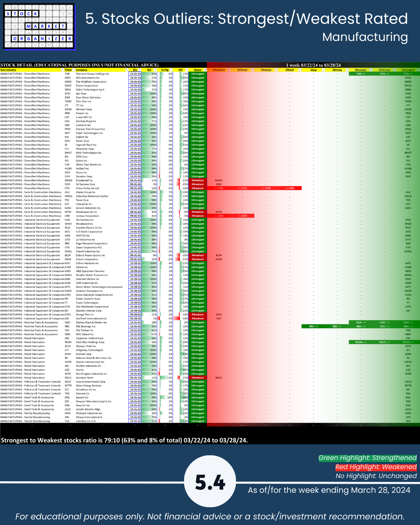Image resolution: width=420 pixels, height=525 pixels.
Task: Open the 9Weakest column filter dropdown
Action: click(229, 70)
